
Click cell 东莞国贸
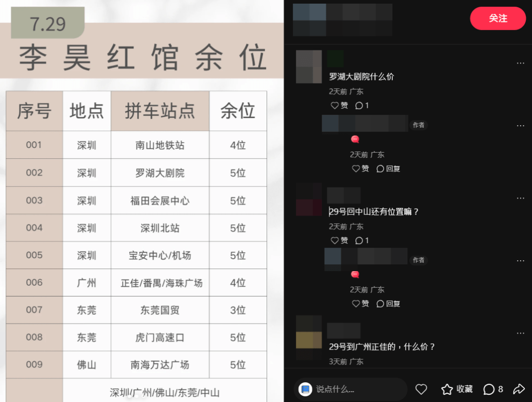point(160,310)
